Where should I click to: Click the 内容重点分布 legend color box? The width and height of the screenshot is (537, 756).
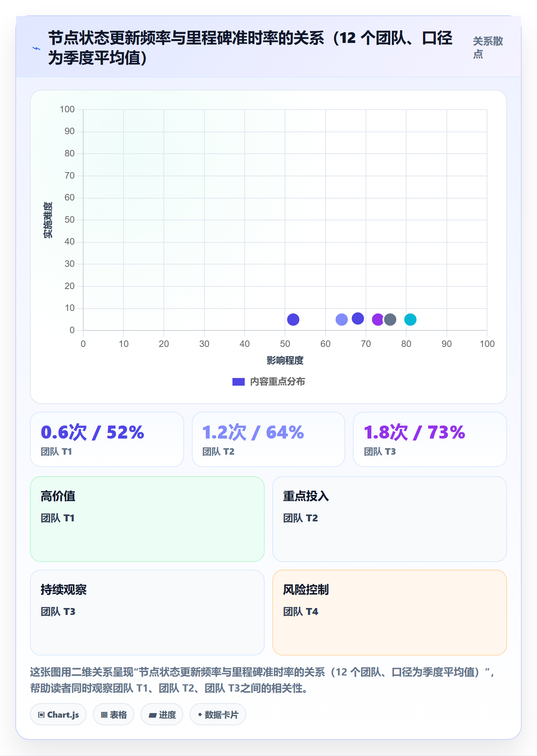coord(239,382)
